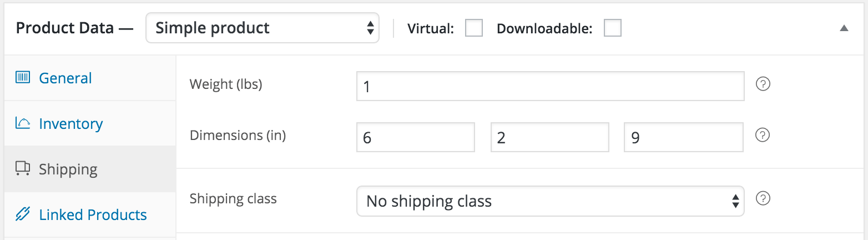Select the height dimension field containing 9
Screen dimensions: 868x240
tap(684, 137)
